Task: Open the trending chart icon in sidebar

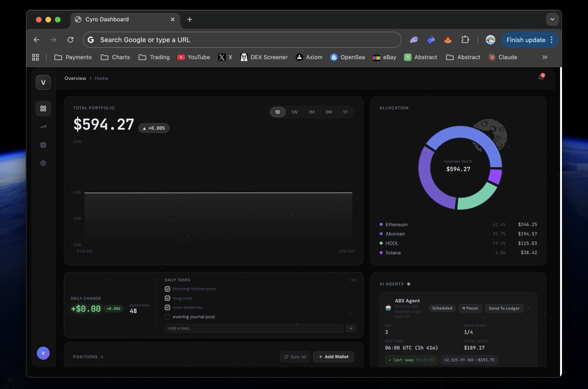Action: tap(43, 126)
